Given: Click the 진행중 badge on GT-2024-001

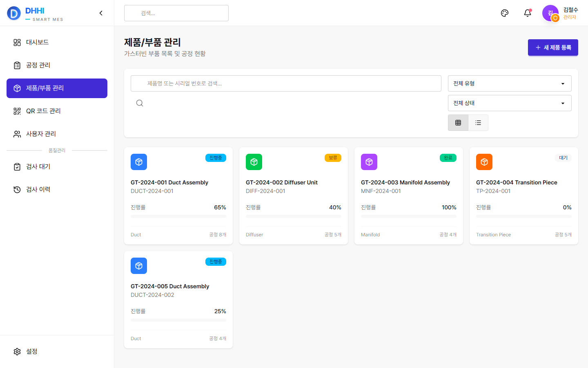Looking at the screenshot, I should [x=216, y=158].
